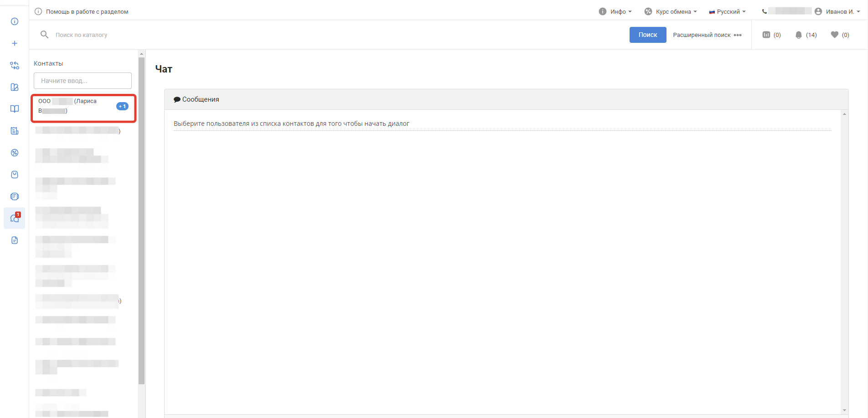Expand the Русский language selector
The height and width of the screenshot is (418, 868).
pos(727,11)
